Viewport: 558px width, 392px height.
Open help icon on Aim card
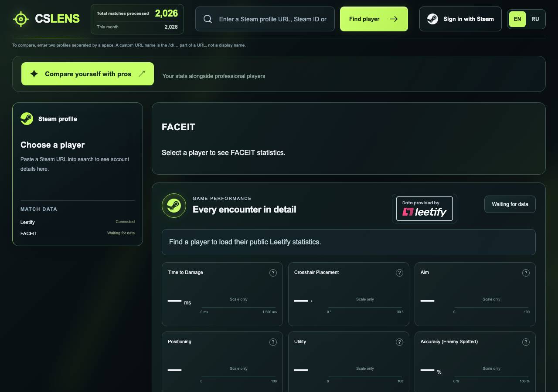pos(526,273)
